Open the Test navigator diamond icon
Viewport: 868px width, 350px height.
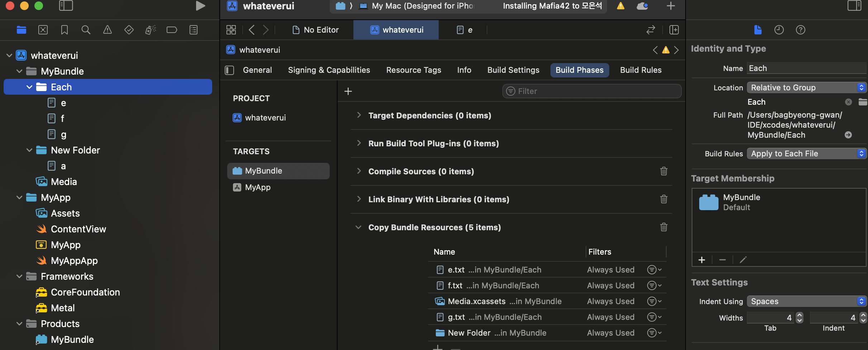129,30
